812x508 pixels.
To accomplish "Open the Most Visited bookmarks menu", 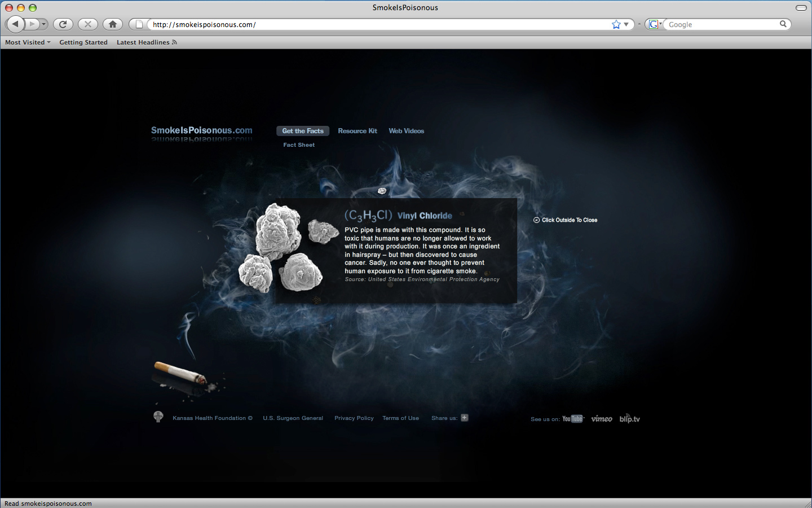I will click(x=28, y=42).
